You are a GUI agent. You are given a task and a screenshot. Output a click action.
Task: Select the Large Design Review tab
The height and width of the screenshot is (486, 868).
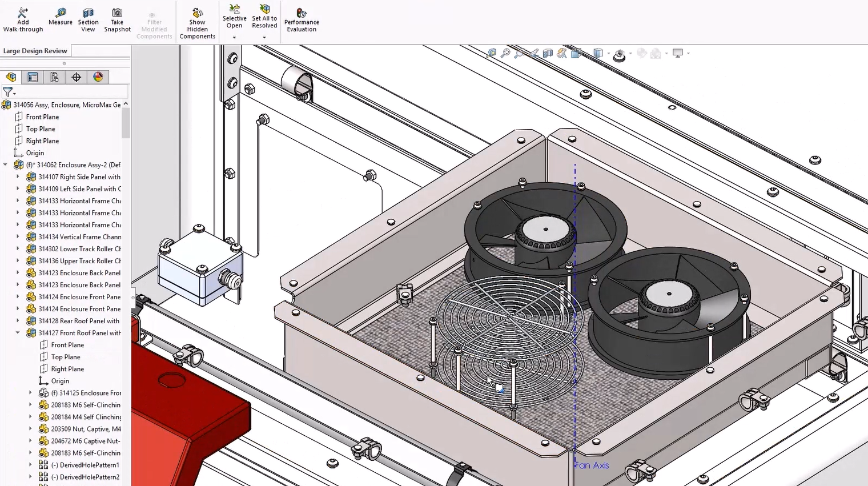point(35,51)
